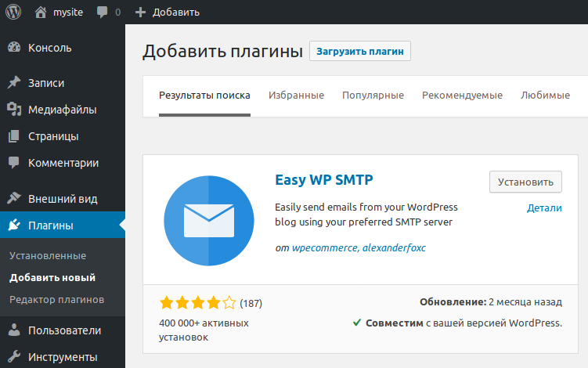The height and width of the screenshot is (368, 588).
Task: Click the star rating of Easy WP SMTP
Action: tap(197, 303)
